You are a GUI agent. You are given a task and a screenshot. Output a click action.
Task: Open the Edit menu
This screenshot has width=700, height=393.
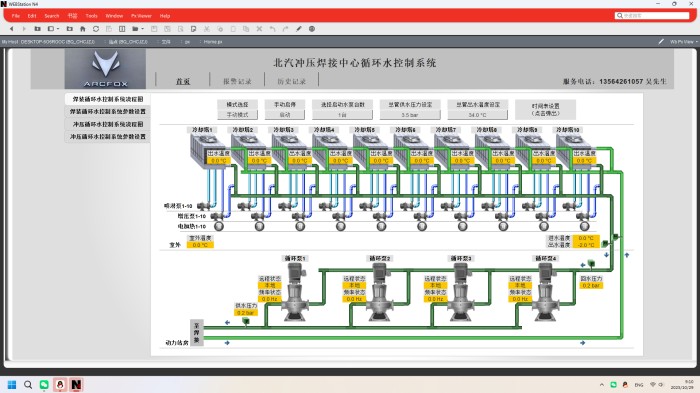pyautogui.click(x=32, y=16)
